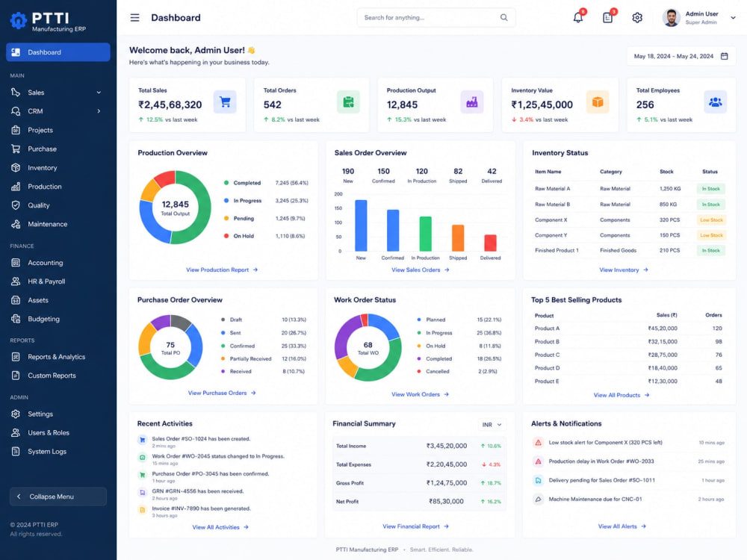Click the Invoice #INV-7890 activity icon
This screenshot has width=747, height=560.
[142, 509]
